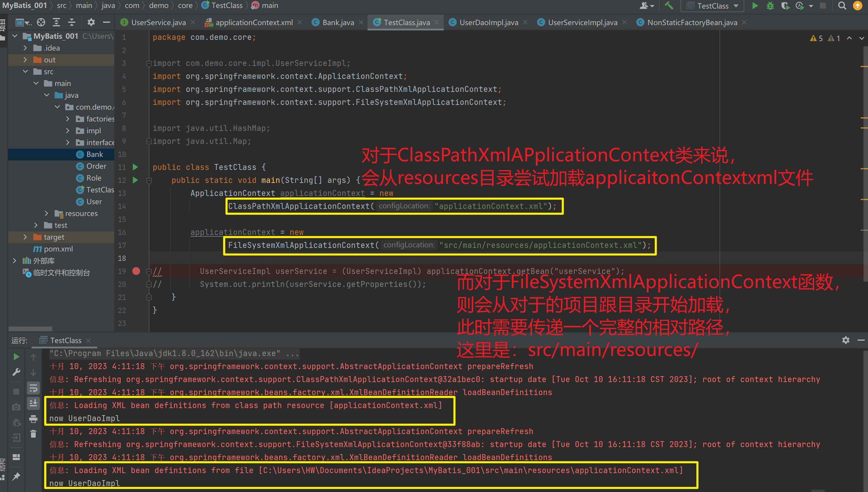Click run gutter arrow beside the main method
This screenshot has width=868, height=492.
coord(136,180)
